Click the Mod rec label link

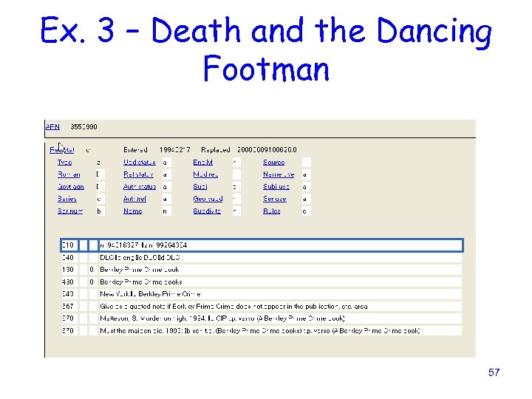(205, 174)
